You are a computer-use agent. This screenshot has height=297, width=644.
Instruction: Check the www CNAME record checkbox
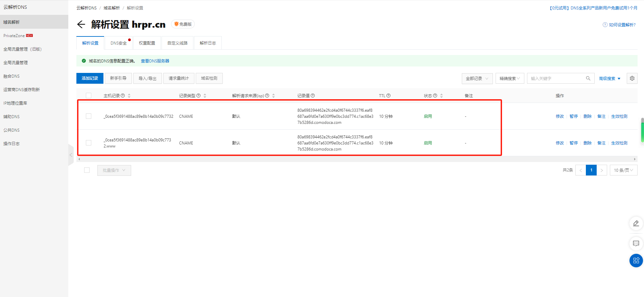[x=89, y=143]
